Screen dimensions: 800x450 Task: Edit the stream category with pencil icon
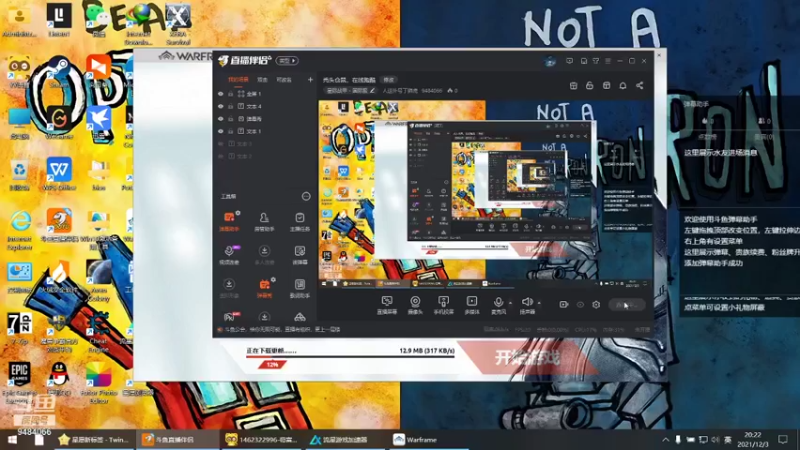tap(372, 91)
